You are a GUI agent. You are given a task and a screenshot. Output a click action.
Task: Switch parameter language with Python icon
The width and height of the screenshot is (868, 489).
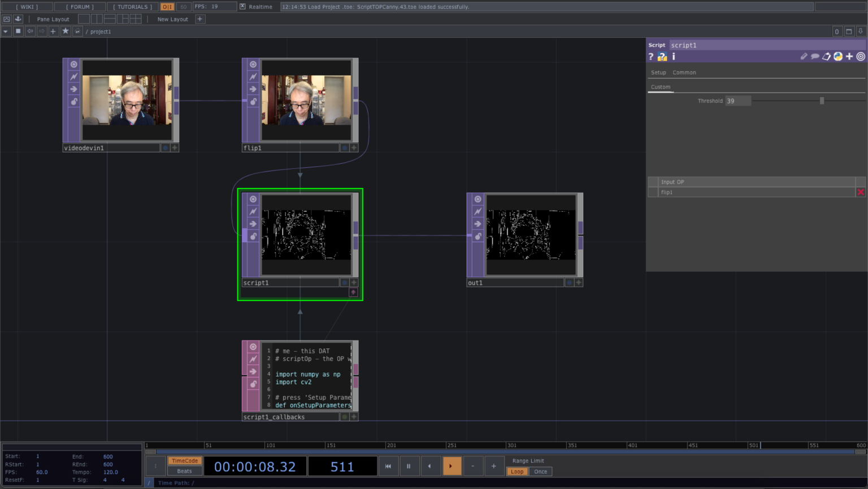[x=838, y=56]
